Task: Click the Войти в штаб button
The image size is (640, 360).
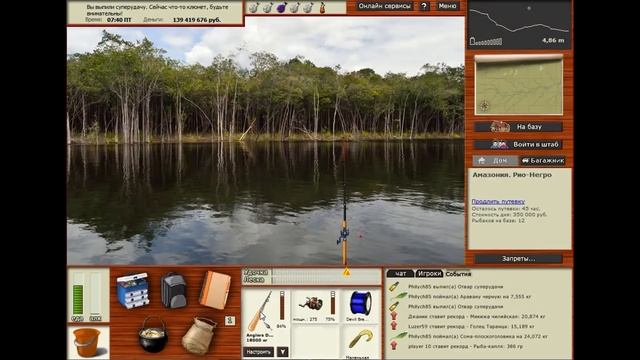Action: [518, 144]
